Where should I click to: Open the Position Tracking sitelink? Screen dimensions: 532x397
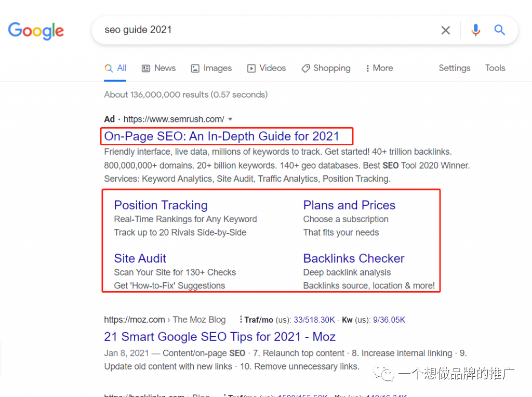click(161, 206)
